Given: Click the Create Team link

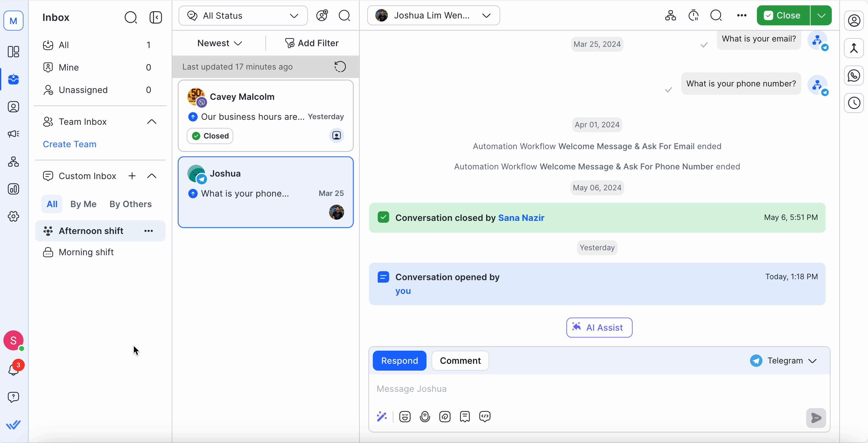Looking at the screenshot, I should point(69,144).
